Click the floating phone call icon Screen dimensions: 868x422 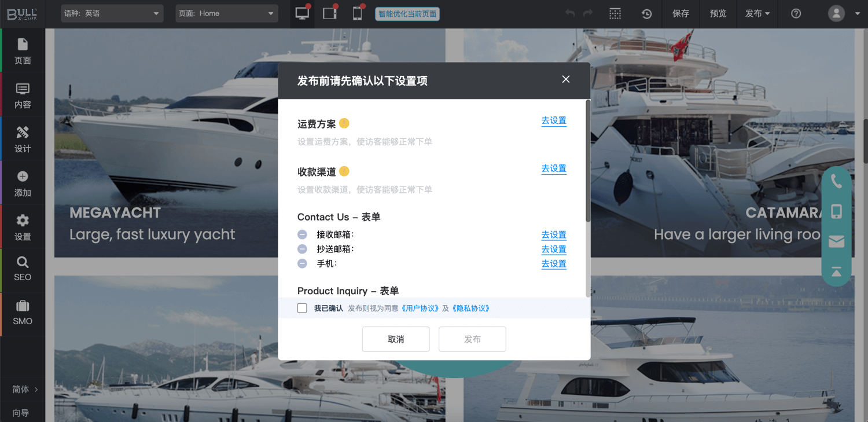pyautogui.click(x=836, y=181)
